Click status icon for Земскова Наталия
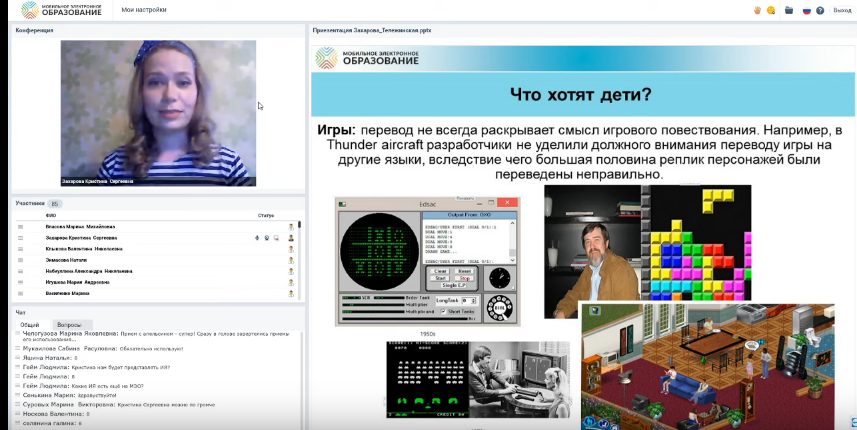Image resolution: width=857 pixels, height=430 pixels. 291,260
